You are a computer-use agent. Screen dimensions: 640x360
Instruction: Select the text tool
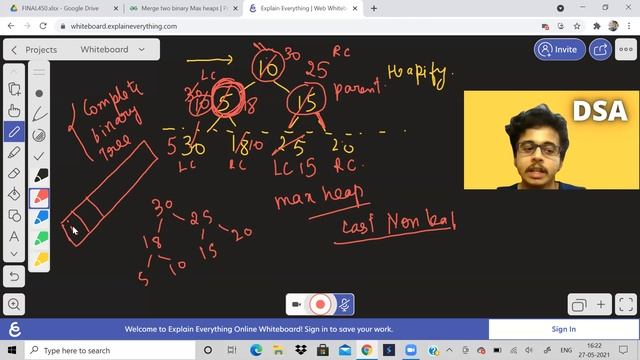tap(14, 236)
